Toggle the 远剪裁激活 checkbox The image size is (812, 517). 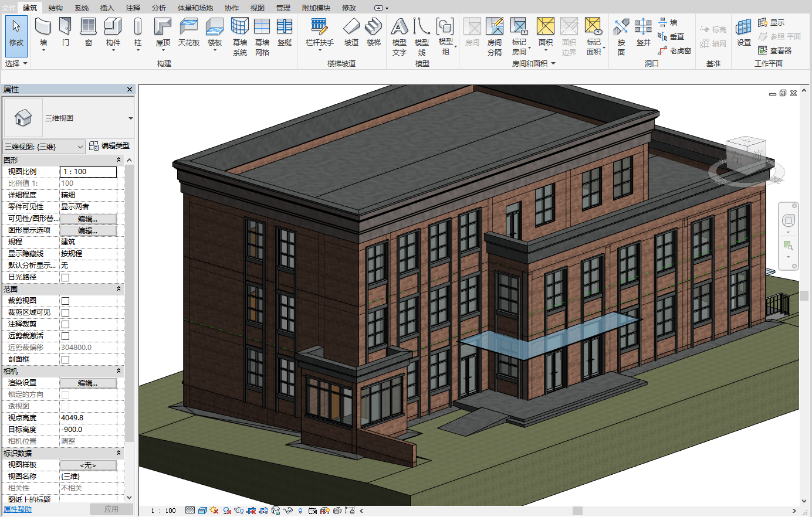[x=65, y=336]
